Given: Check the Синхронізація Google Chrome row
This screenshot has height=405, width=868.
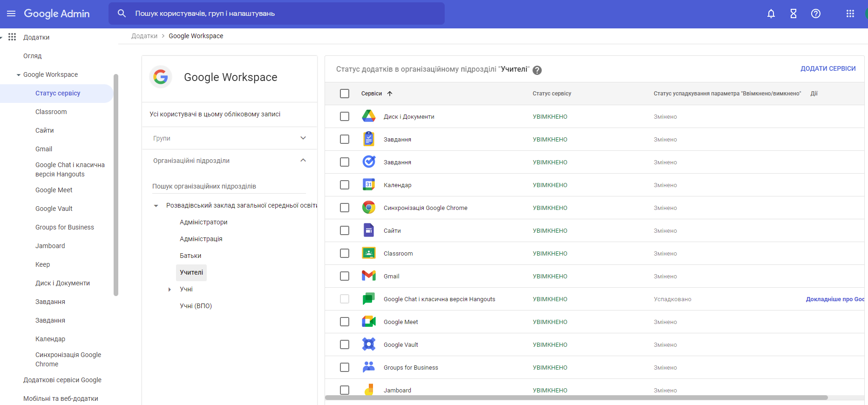Looking at the screenshot, I should coord(345,208).
